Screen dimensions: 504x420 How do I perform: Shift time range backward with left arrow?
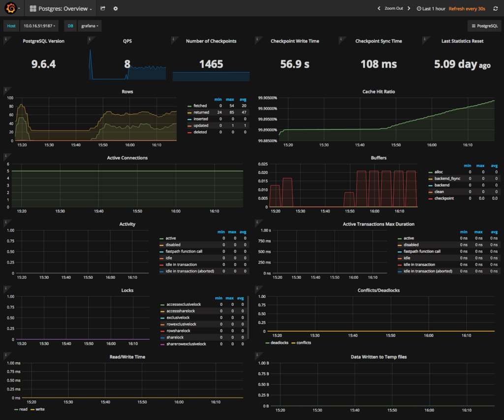point(378,8)
